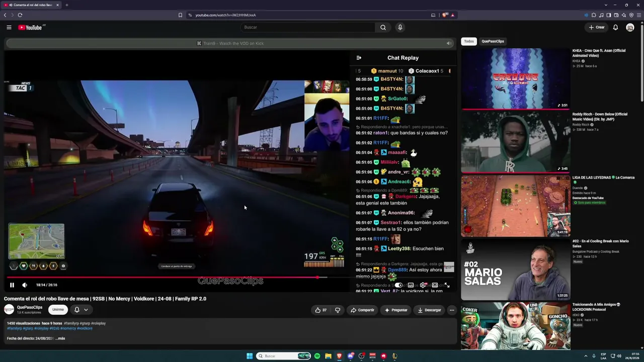This screenshot has height=362, width=644.
Task: Toggle autoplay switch in the player
Action: (x=398, y=285)
